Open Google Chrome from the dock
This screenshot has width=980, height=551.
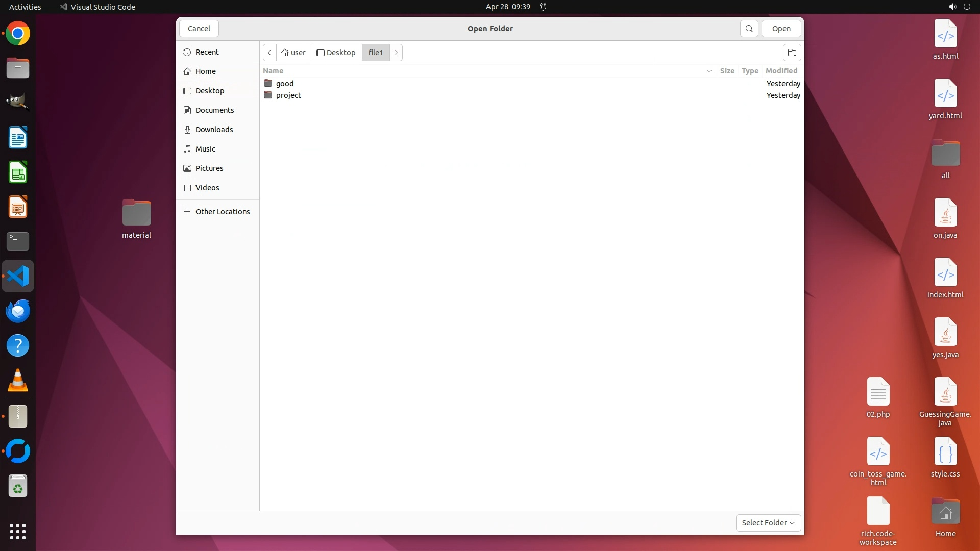click(18, 34)
